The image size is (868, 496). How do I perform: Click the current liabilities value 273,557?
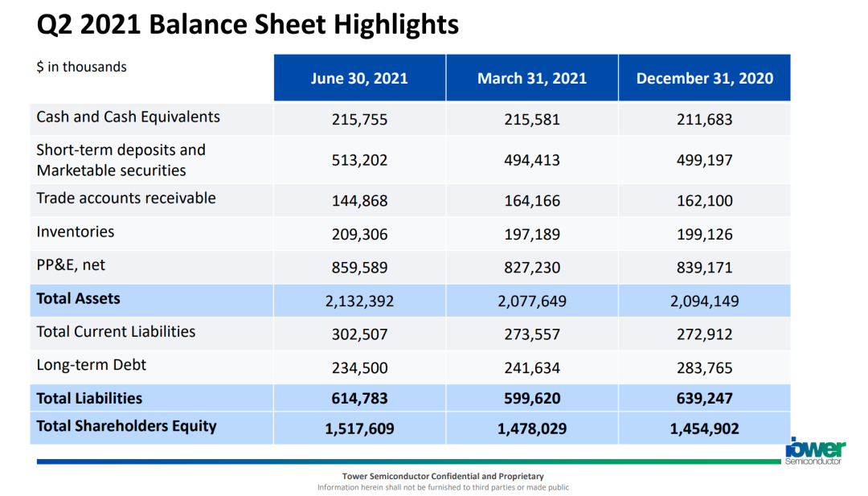532,334
